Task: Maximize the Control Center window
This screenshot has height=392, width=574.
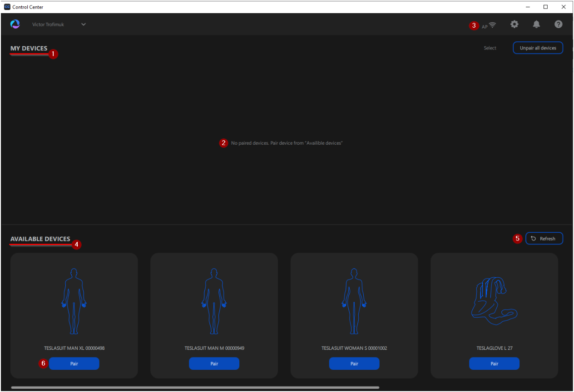Action: (546, 7)
